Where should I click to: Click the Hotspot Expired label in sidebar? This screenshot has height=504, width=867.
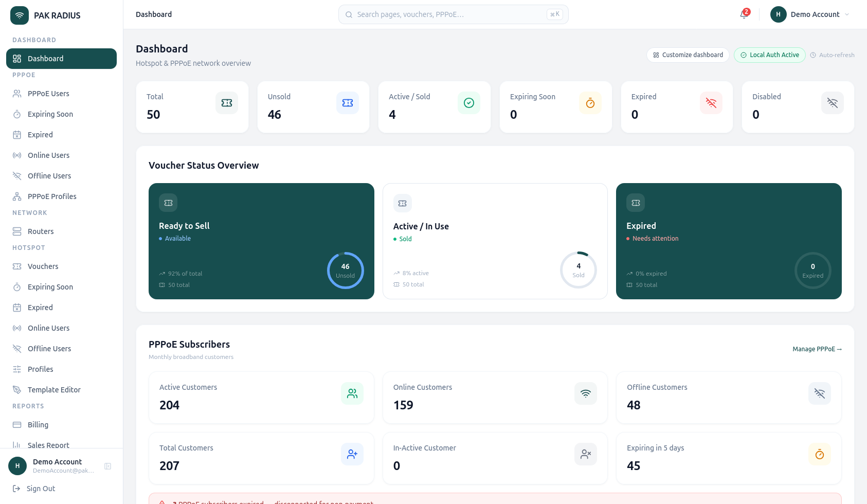tap(40, 308)
